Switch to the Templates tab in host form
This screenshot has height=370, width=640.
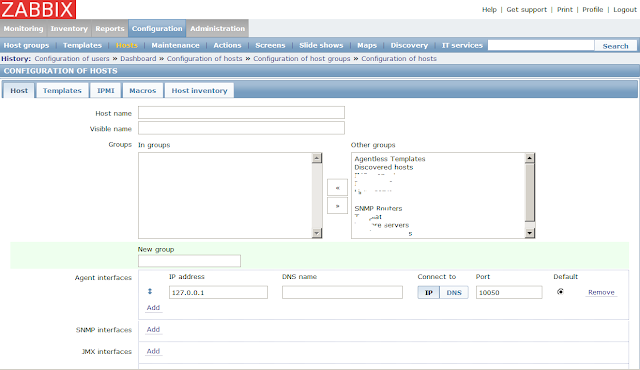62,91
